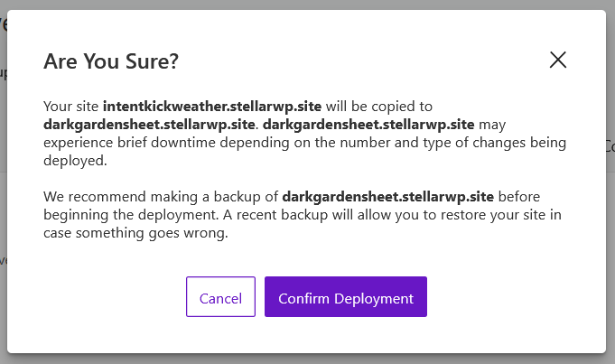Click the word "before" in the second paragraph
Viewport: 615px width, 364px height.
523,195
